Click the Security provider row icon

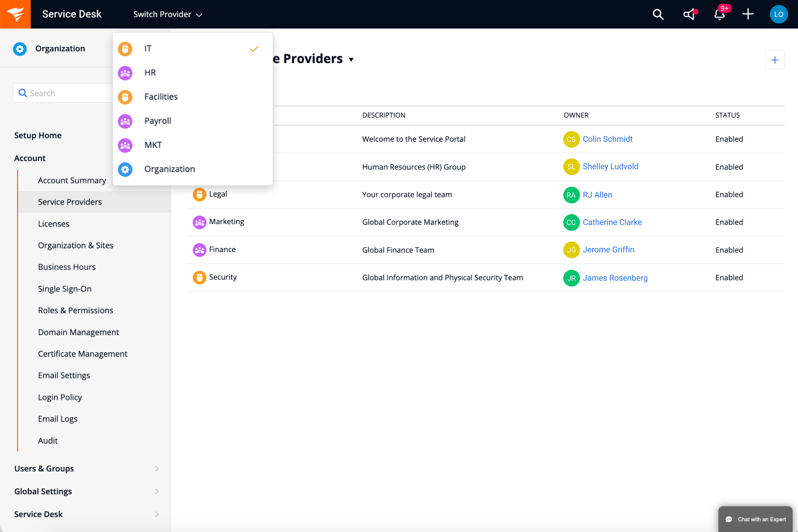[x=199, y=278]
